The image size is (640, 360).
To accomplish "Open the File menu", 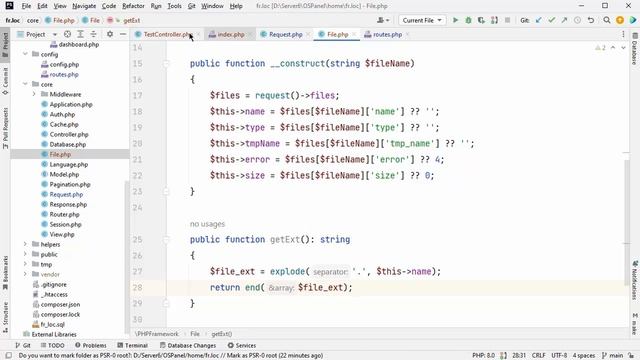I will tap(26, 6).
